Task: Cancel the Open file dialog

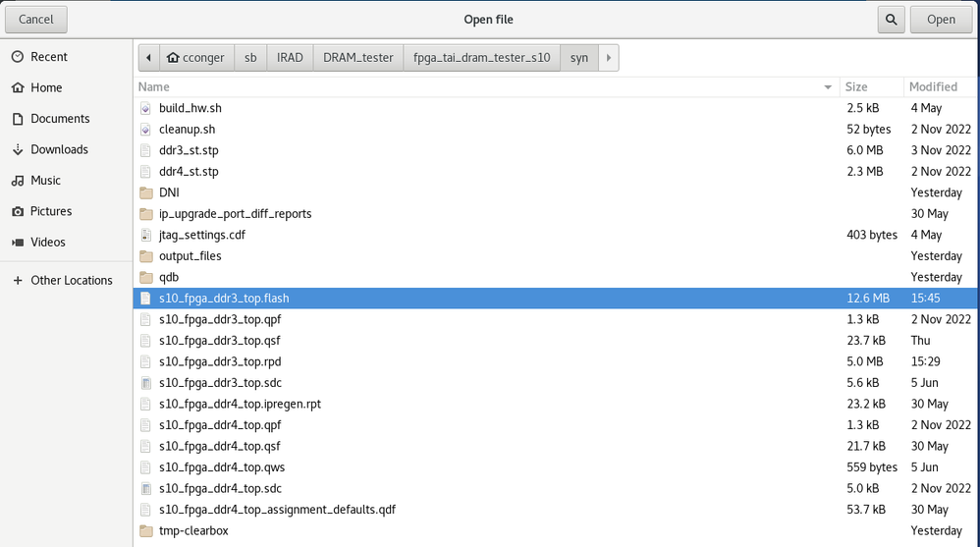Action: 36,20
